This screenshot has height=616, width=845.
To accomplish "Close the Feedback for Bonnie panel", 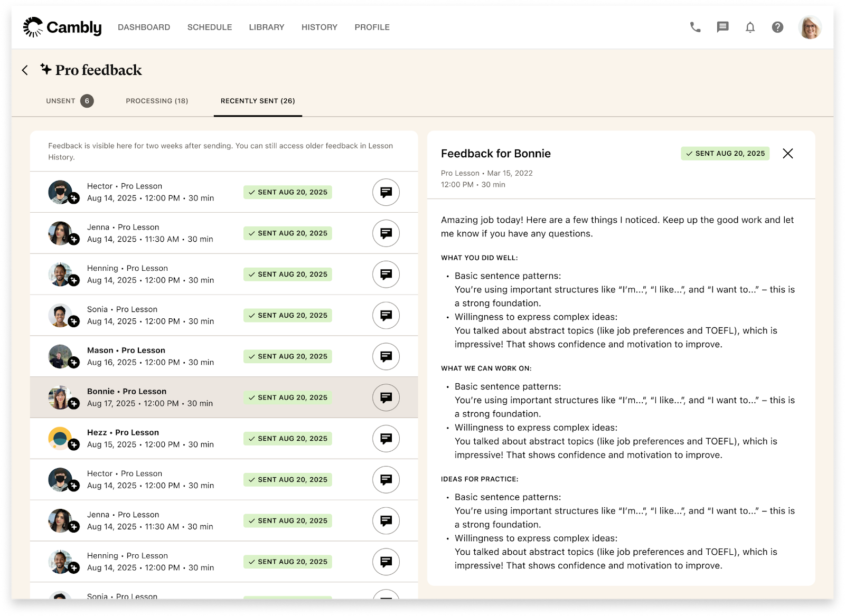I will (x=787, y=154).
